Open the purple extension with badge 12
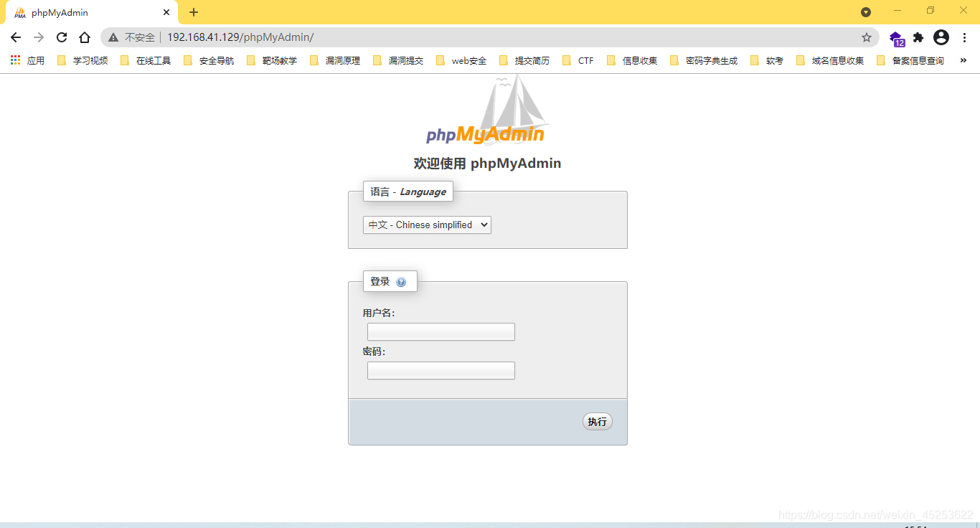 tap(897, 38)
